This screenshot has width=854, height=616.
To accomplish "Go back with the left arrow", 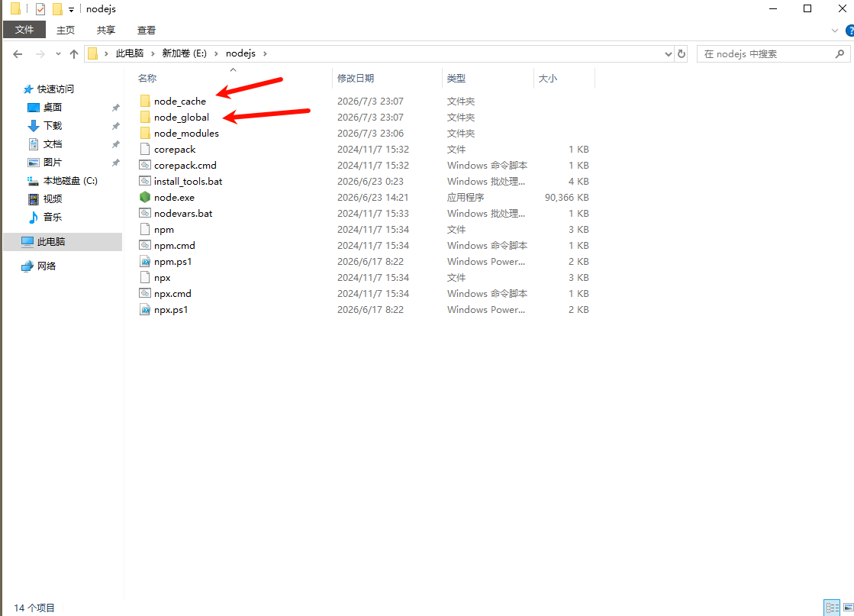I will [18, 54].
